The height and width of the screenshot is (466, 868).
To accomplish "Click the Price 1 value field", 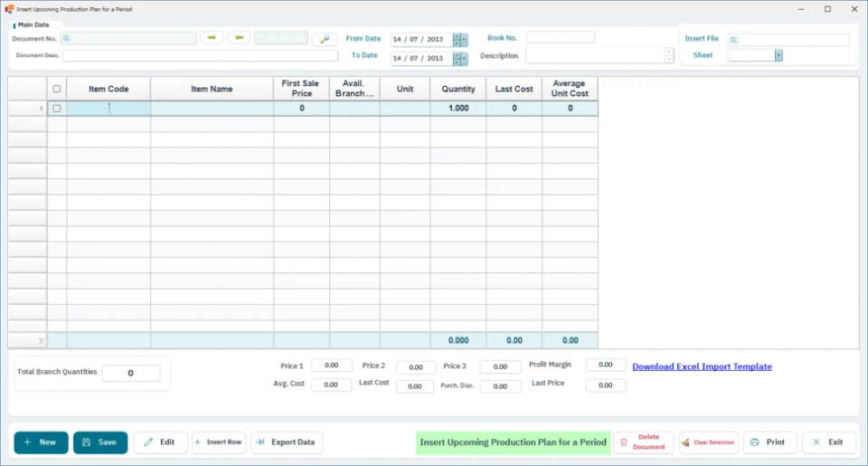I will (331, 366).
